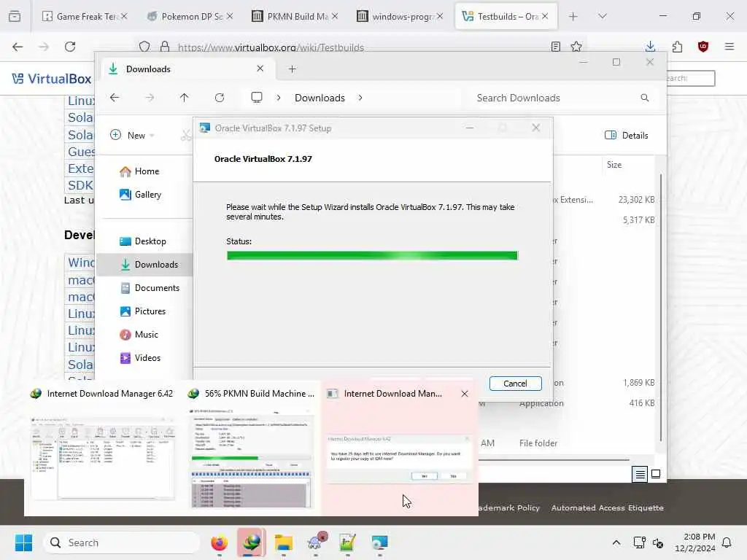The height and width of the screenshot is (560, 747).
Task: Switch File Explorer to details list view
Action: coord(640,474)
